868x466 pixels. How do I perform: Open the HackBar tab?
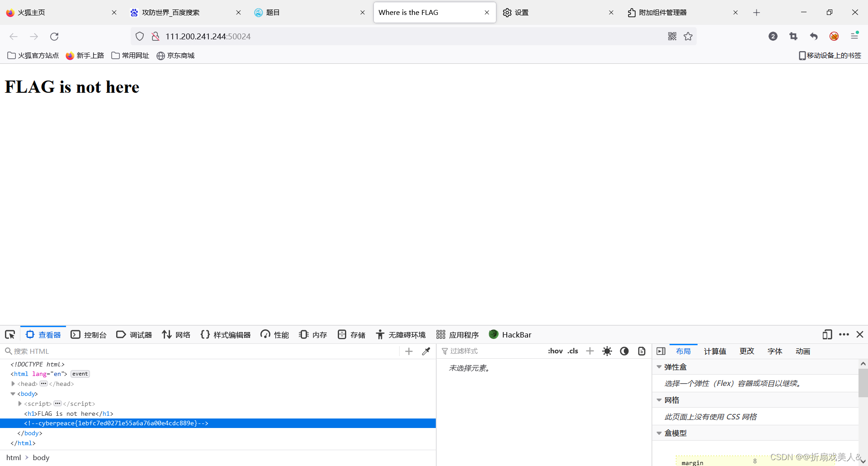[x=510, y=335]
